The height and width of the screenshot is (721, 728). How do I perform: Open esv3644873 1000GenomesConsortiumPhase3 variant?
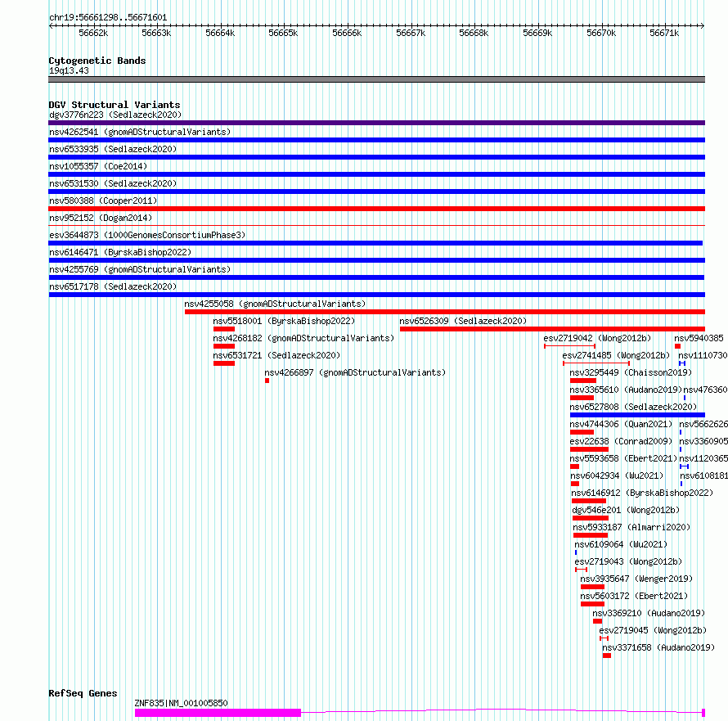click(147, 235)
